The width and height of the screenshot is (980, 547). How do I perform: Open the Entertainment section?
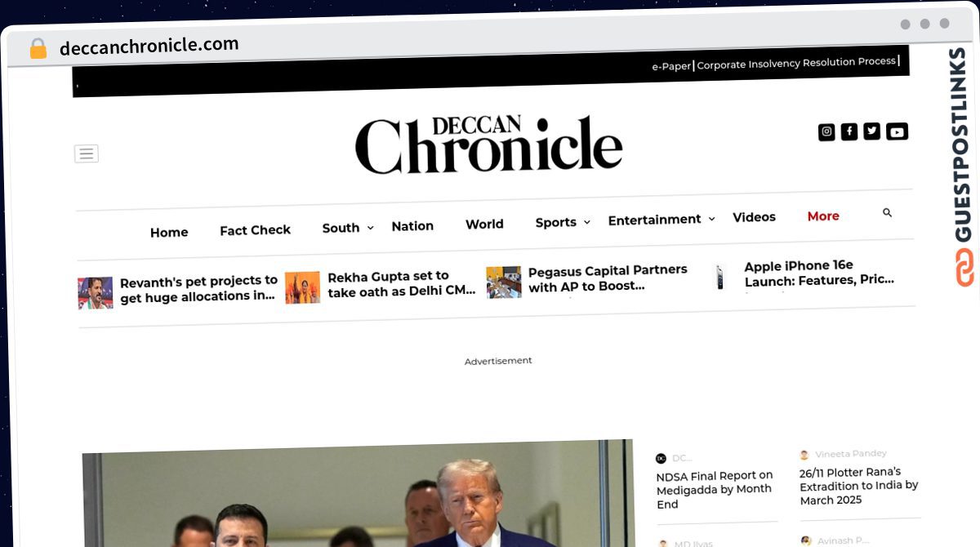(x=654, y=220)
